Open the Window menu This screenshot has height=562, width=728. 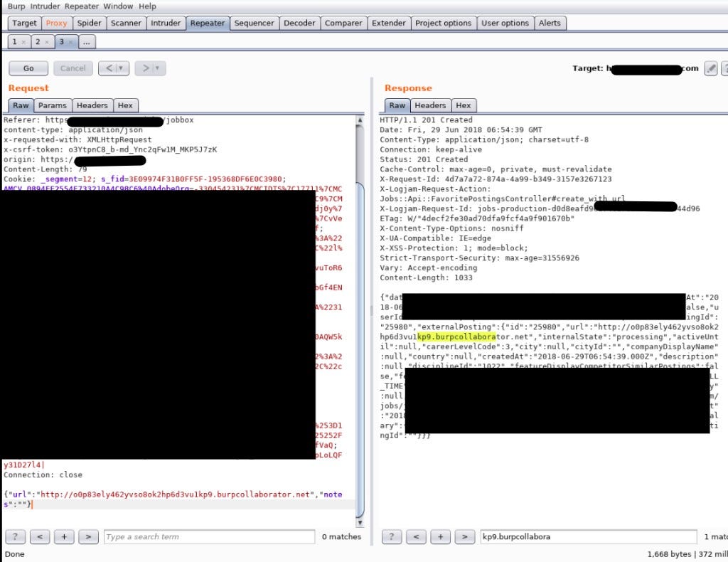tap(118, 6)
